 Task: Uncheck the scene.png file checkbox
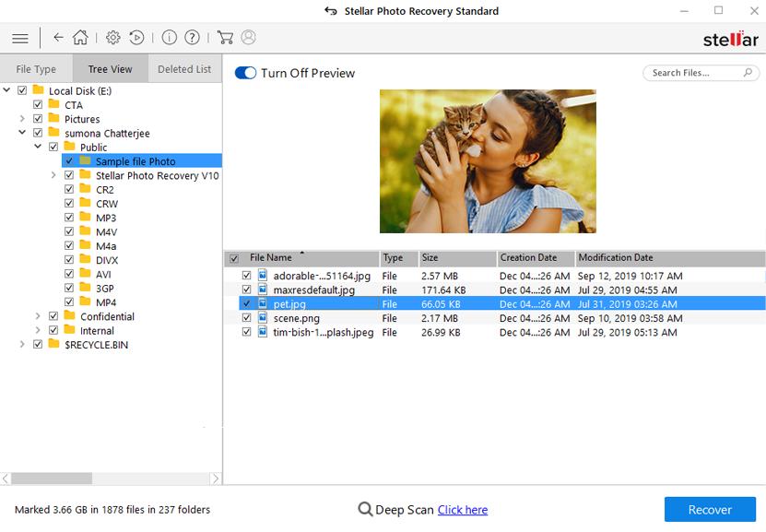pyautogui.click(x=246, y=318)
